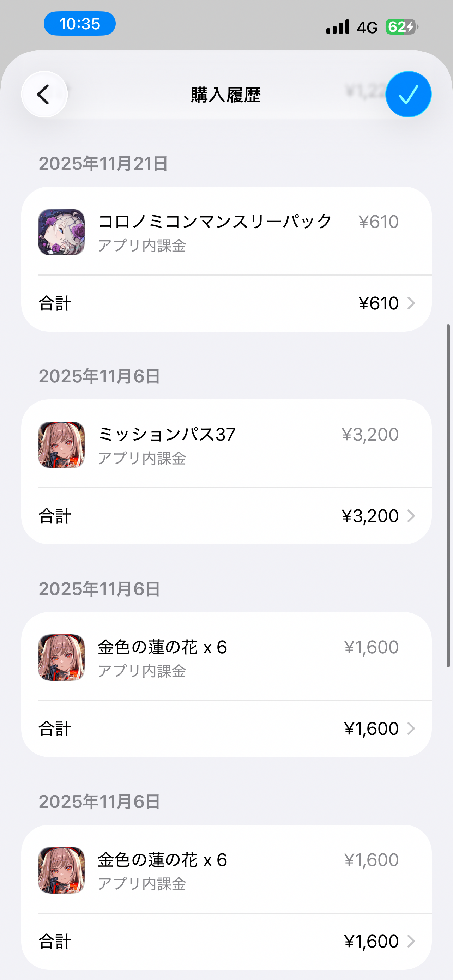Tap the 10:35 time pill
This screenshot has width=453, height=980.
tap(79, 24)
